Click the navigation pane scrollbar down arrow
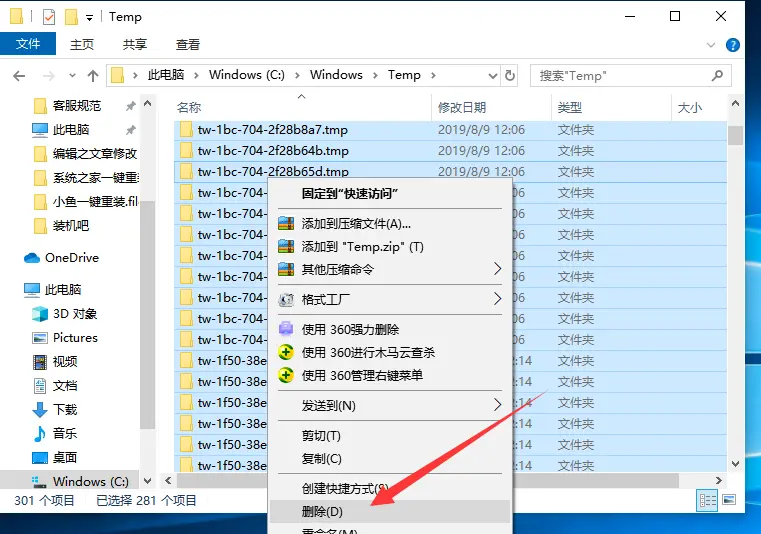This screenshot has width=761, height=534. tap(148, 481)
